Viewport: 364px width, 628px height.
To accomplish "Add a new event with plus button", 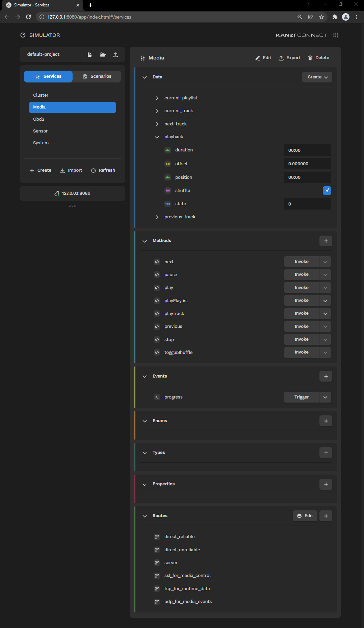I will (326, 377).
